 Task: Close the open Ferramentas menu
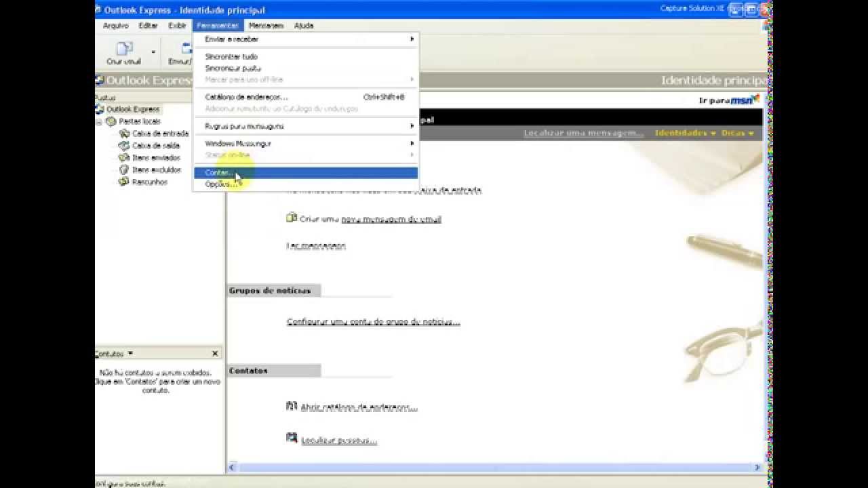pyautogui.click(x=218, y=26)
